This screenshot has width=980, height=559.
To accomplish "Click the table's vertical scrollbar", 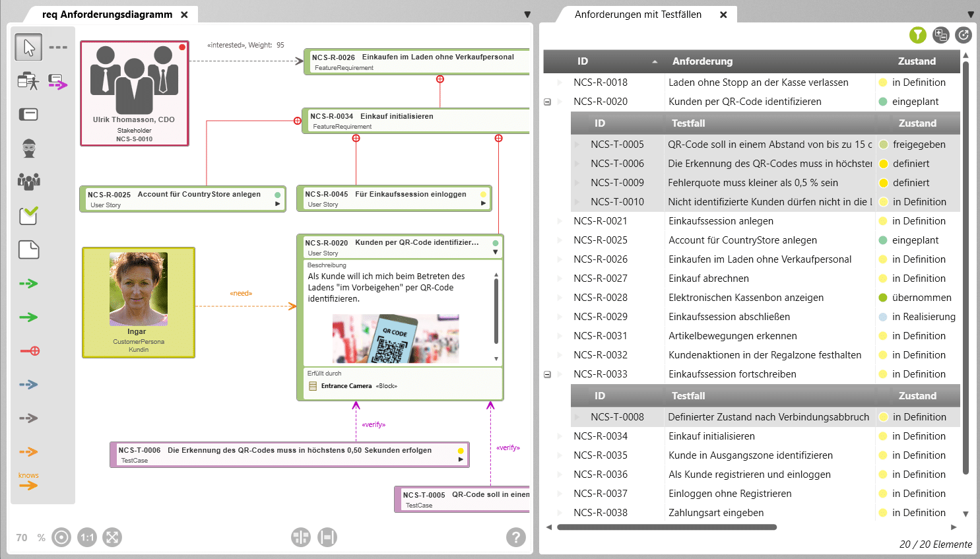I will coord(965,267).
